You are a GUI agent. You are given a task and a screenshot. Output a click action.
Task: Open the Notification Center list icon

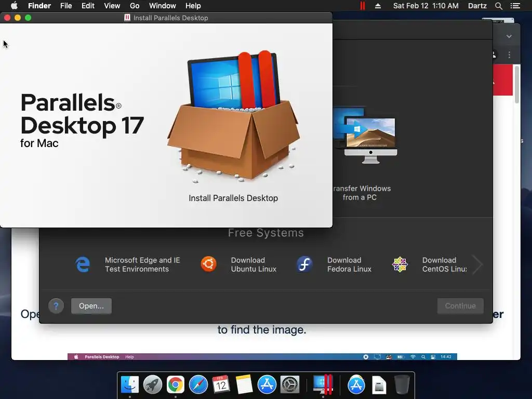[x=515, y=6]
